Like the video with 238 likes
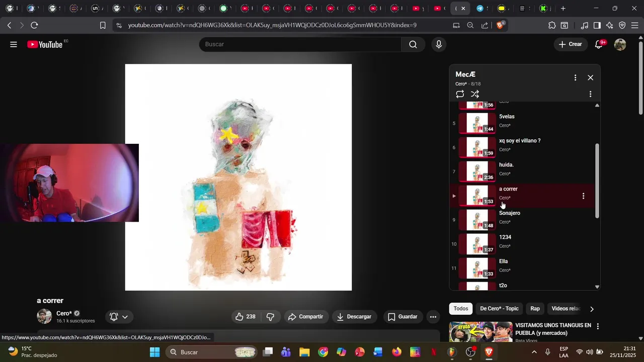The image size is (644, 362). [x=246, y=317]
